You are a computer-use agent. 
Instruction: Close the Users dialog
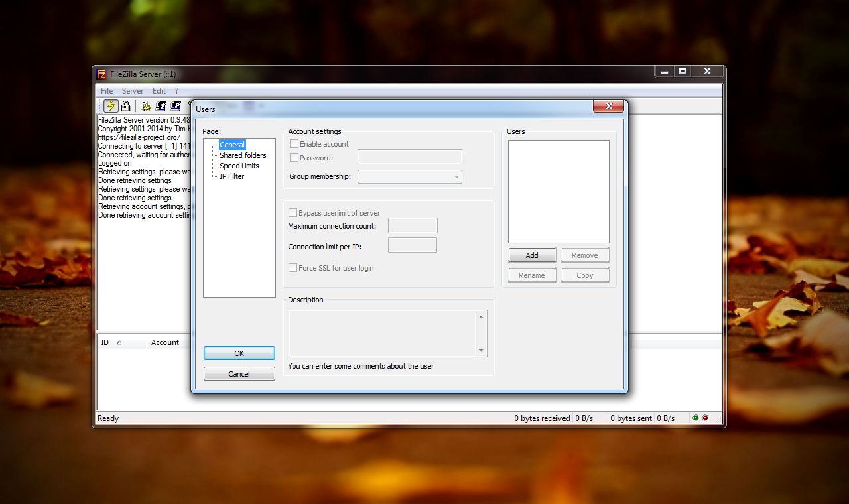[x=608, y=106]
